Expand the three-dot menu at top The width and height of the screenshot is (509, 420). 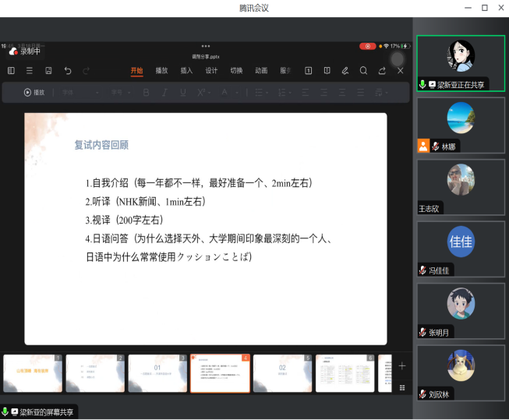pyautogui.click(x=206, y=47)
